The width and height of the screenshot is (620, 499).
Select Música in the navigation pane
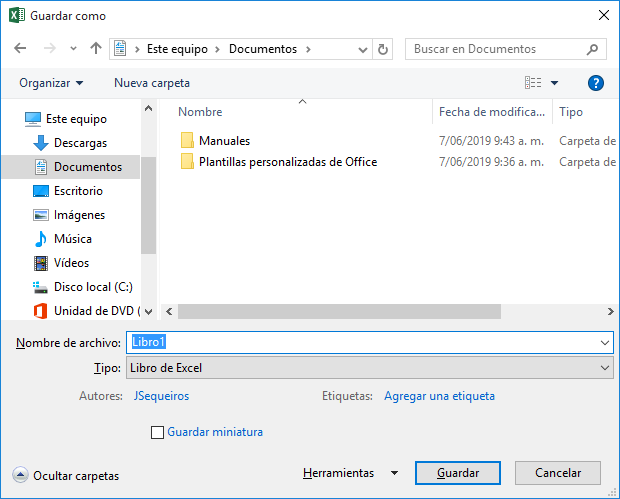pos(72,239)
